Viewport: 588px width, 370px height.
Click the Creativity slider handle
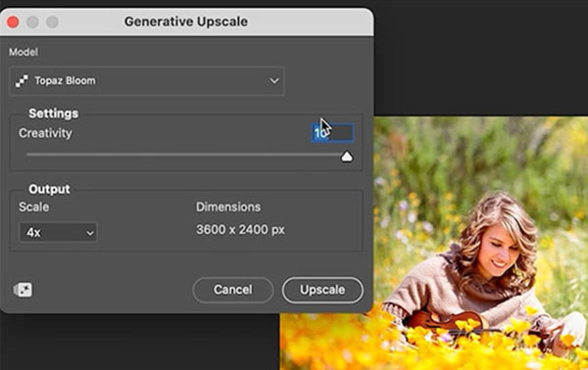[347, 156]
